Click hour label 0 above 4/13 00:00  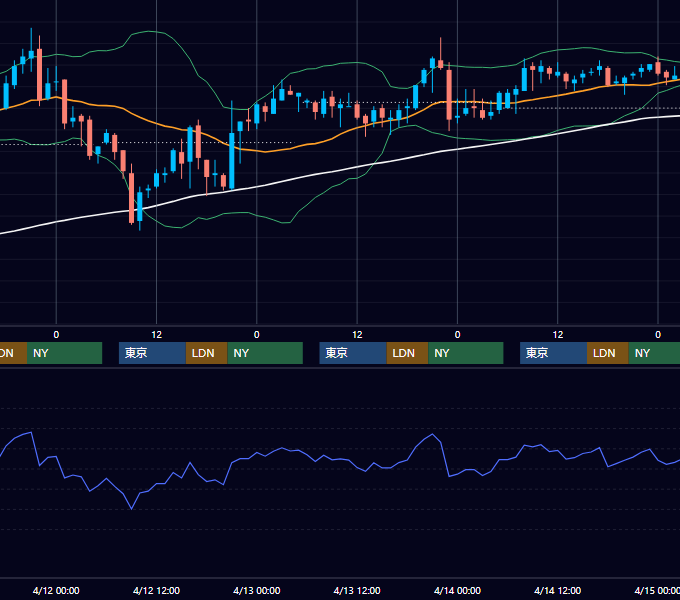pyautogui.click(x=257, y=335)
